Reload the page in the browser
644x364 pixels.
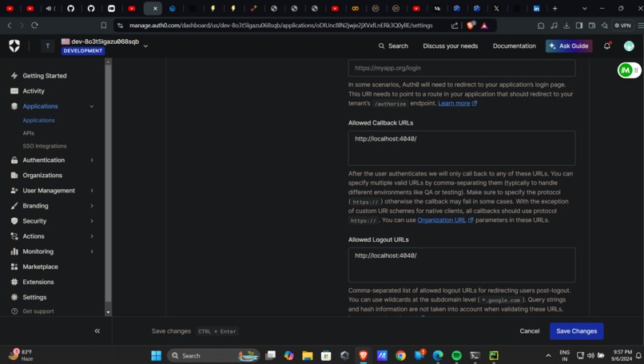coord(34,26)
